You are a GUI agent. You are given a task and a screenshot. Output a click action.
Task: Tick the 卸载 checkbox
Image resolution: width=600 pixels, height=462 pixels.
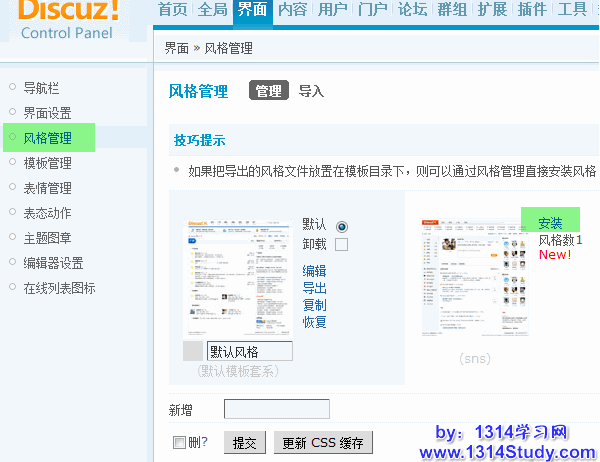342,244
